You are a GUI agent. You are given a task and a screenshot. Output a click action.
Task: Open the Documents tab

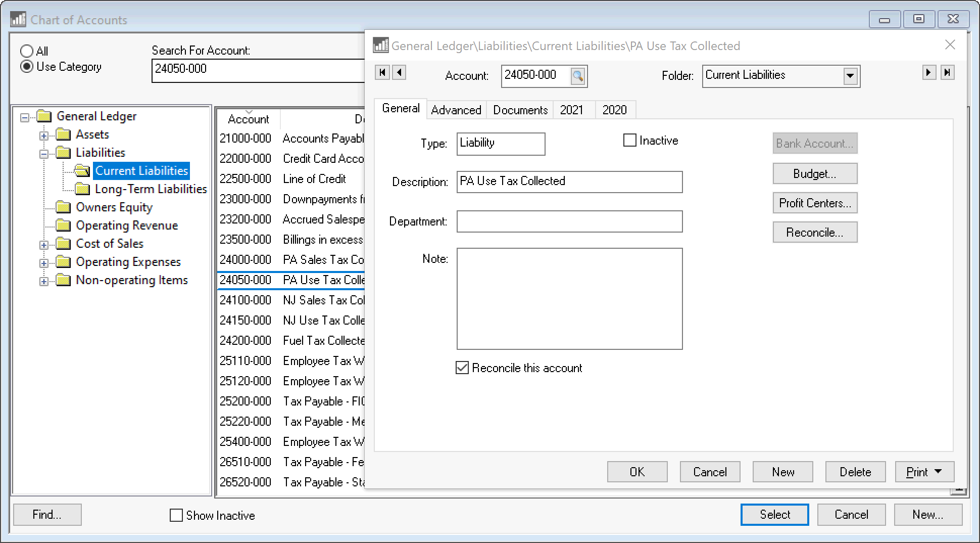point(520,110)
